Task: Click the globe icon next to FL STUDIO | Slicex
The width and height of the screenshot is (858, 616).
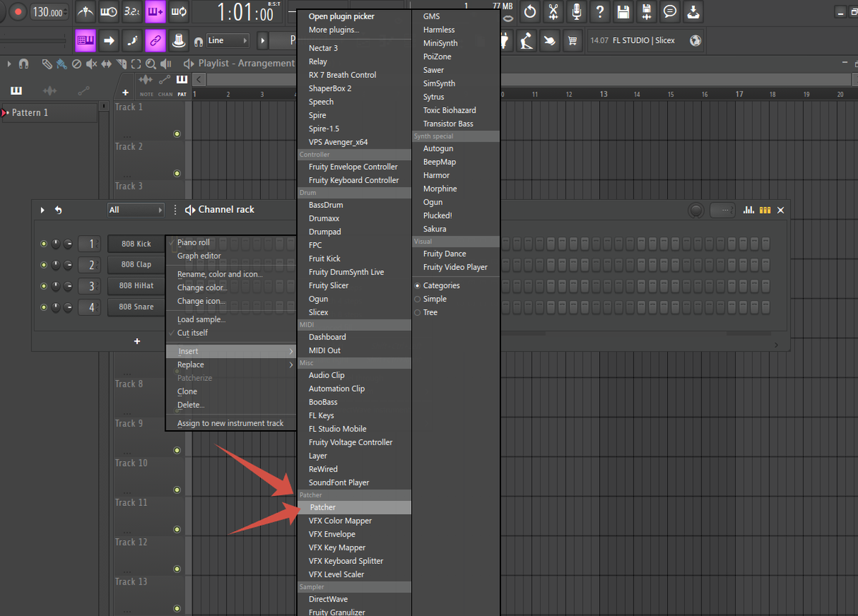Action: [696, 40]
